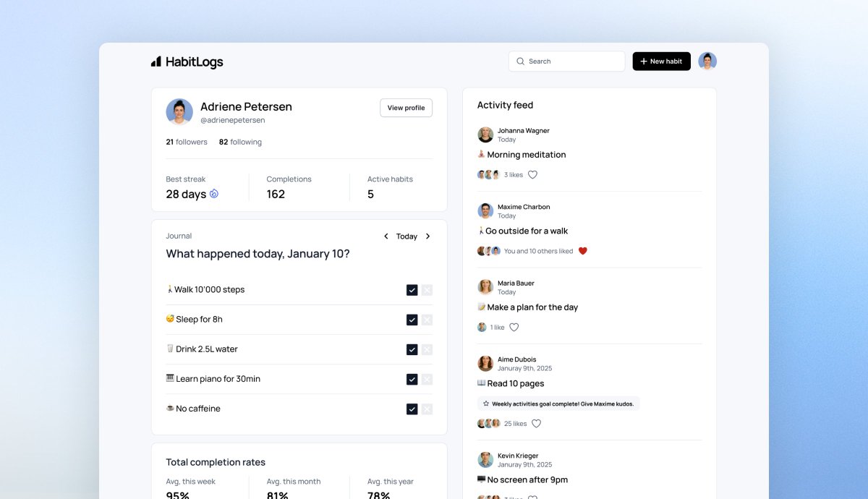
Task: Click the Completions value 162
Action: point(276,195)
